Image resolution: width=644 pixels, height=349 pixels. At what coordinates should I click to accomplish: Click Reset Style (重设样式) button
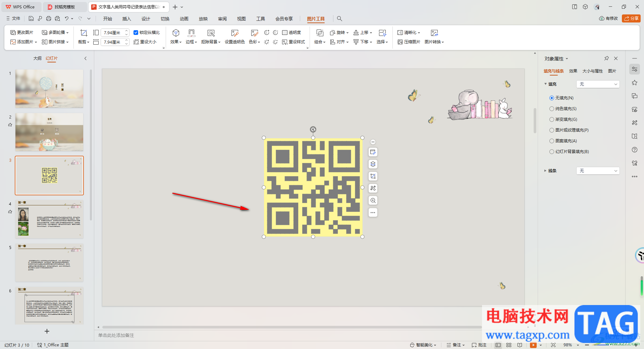[293, 42]
